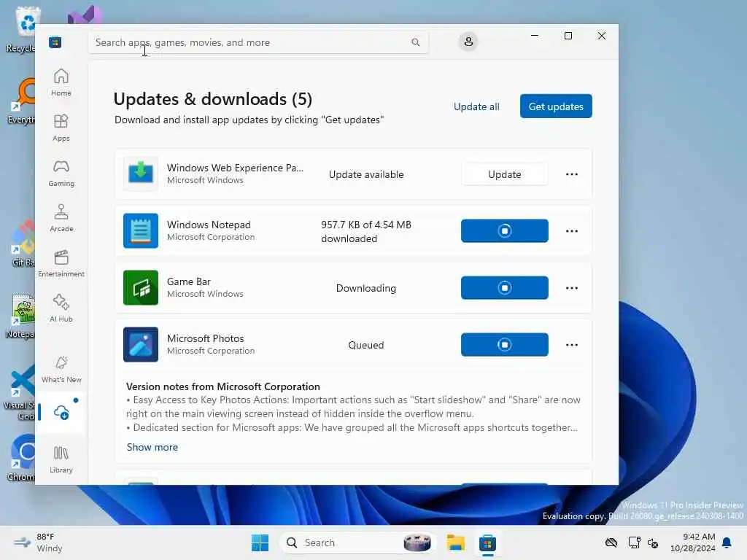Viewport: 747px width, 560px height.
Task: Click the Windows Notepad app name
Action: [x=209, y=225]
